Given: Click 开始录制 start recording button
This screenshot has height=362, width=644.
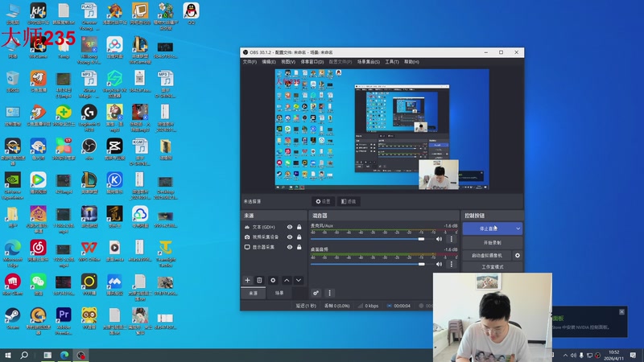Looking at the screenshot, I should [493, 243].
